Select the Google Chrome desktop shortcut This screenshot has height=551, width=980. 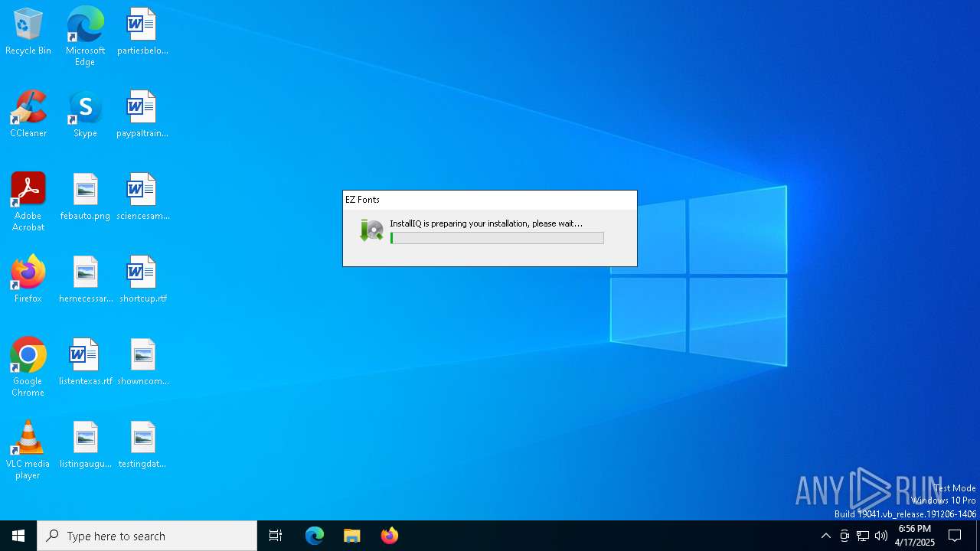(x=28, y=367)
